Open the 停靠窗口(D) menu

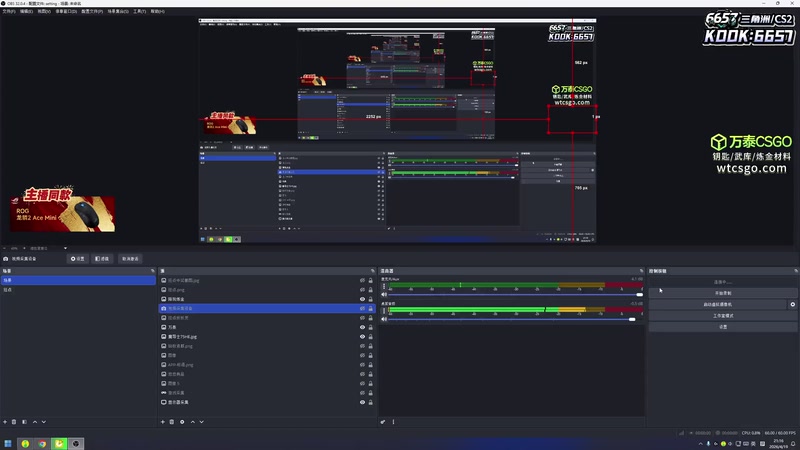[66, 11]
